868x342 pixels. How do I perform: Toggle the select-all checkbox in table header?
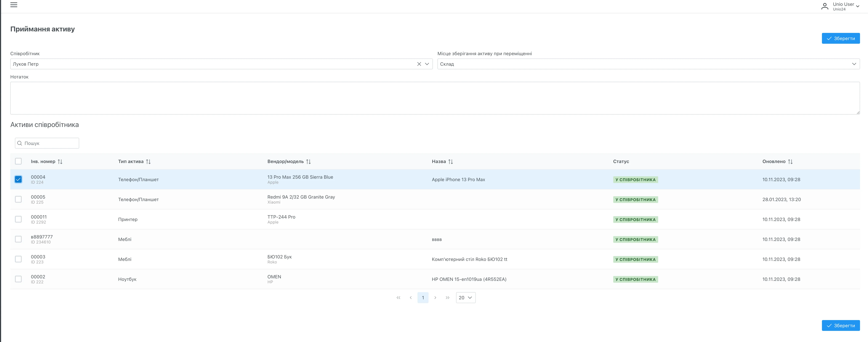coord(18,161)
